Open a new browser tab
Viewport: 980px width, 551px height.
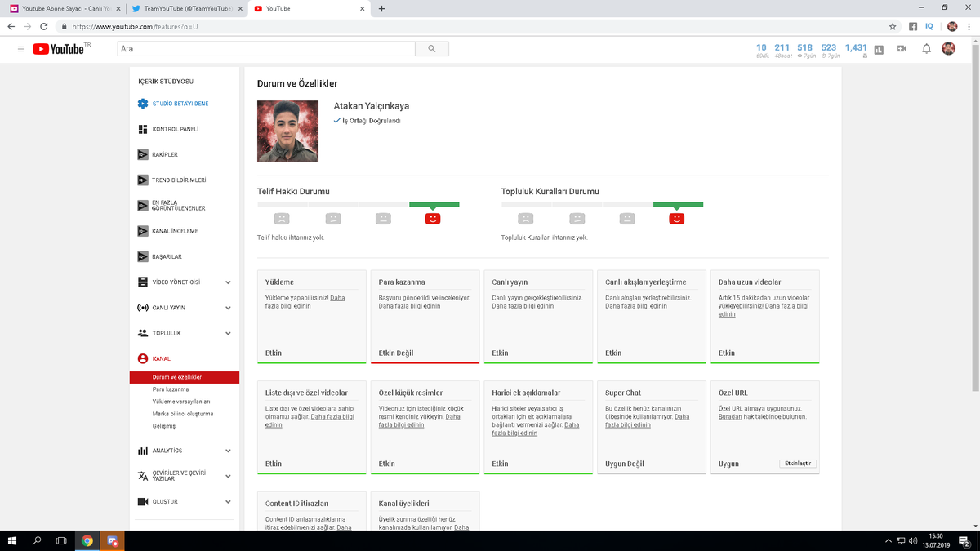coord(381,8)
